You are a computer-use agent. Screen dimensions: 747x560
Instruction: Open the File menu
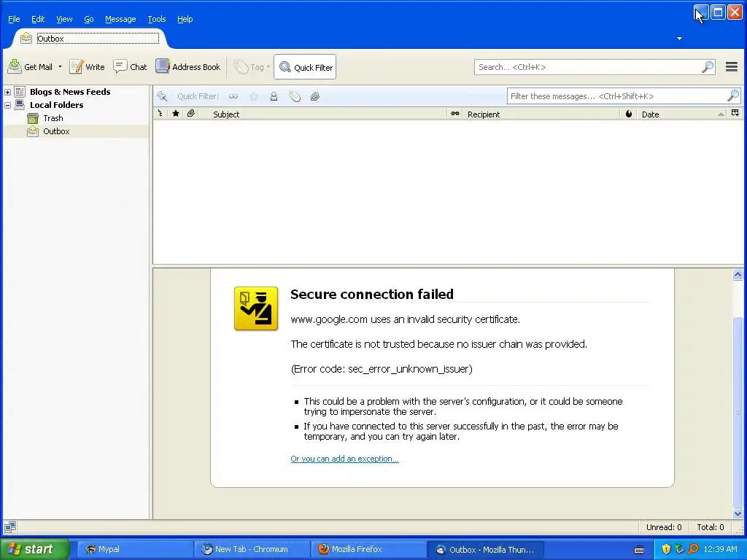(x=14, y=19)
